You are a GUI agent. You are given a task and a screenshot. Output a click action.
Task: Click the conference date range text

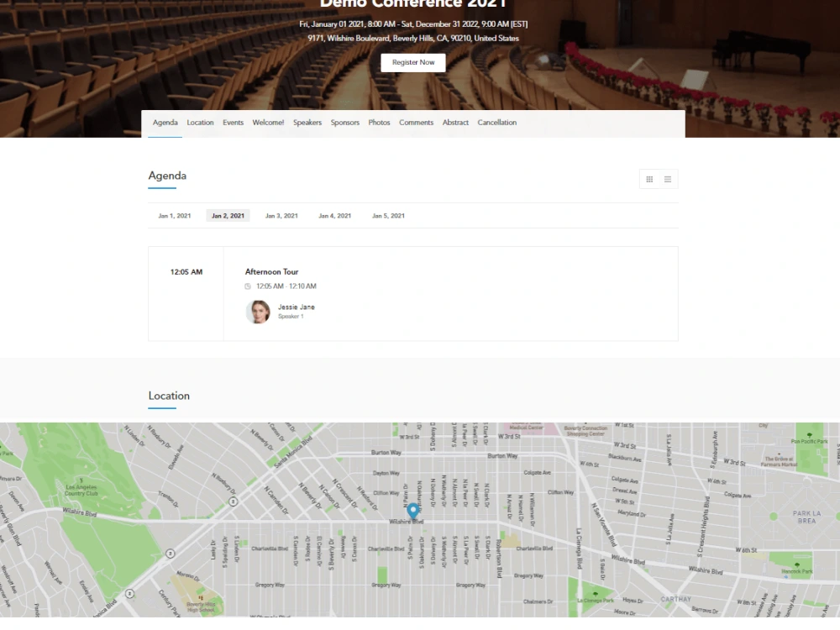pos(413,24)
